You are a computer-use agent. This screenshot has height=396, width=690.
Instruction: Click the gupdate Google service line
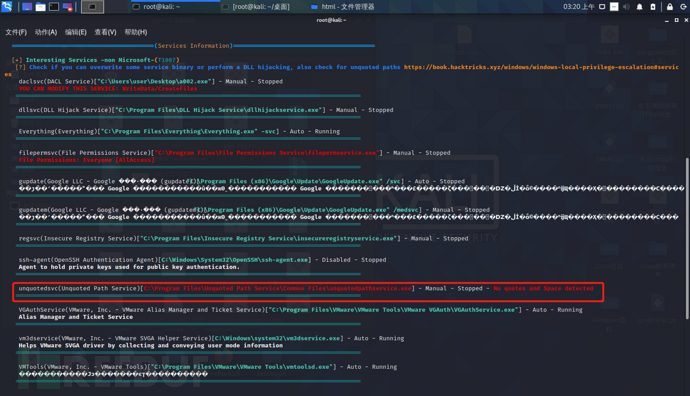click(242, 181)
